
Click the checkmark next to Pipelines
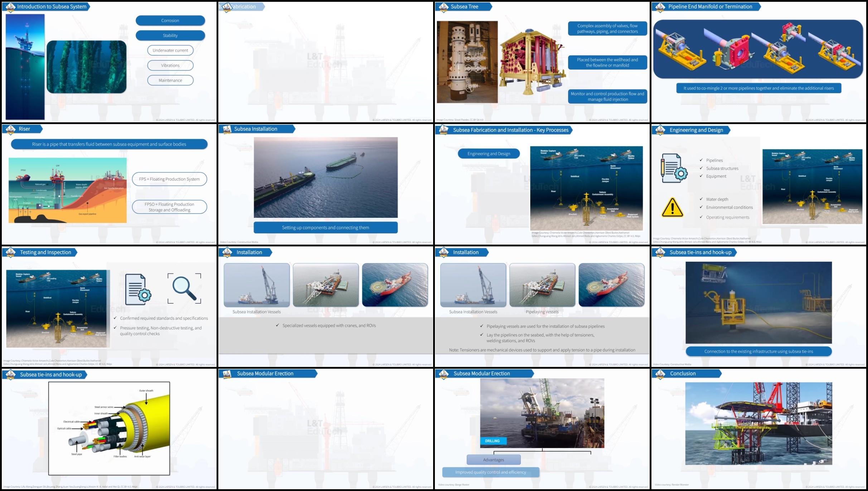(701, 160)
